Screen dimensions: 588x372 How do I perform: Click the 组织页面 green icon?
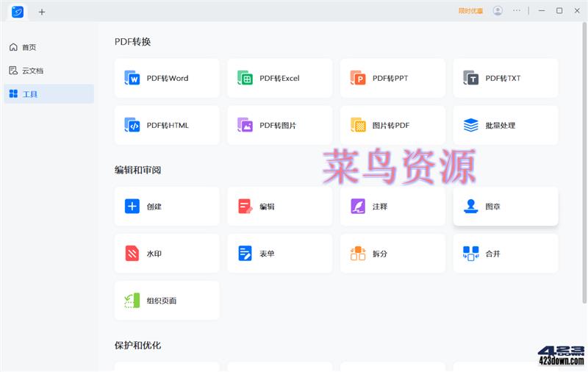132,301
